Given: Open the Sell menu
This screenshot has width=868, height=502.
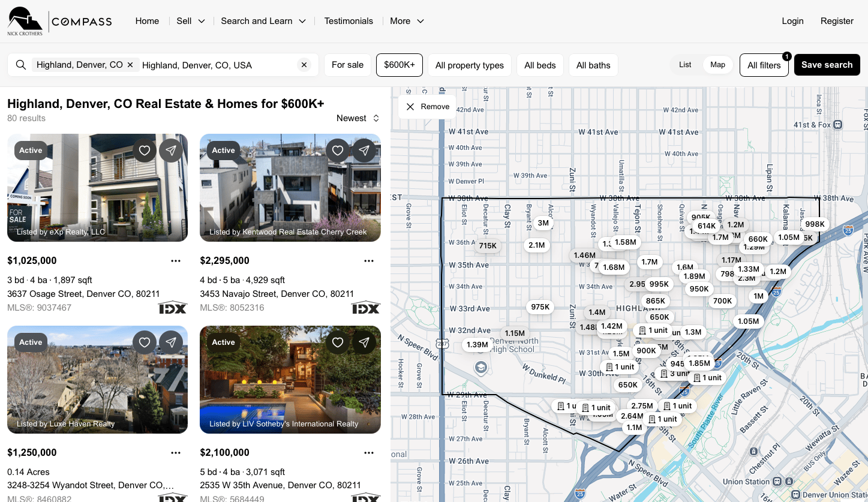Looking at the screenshot, I should pos(191,21).
